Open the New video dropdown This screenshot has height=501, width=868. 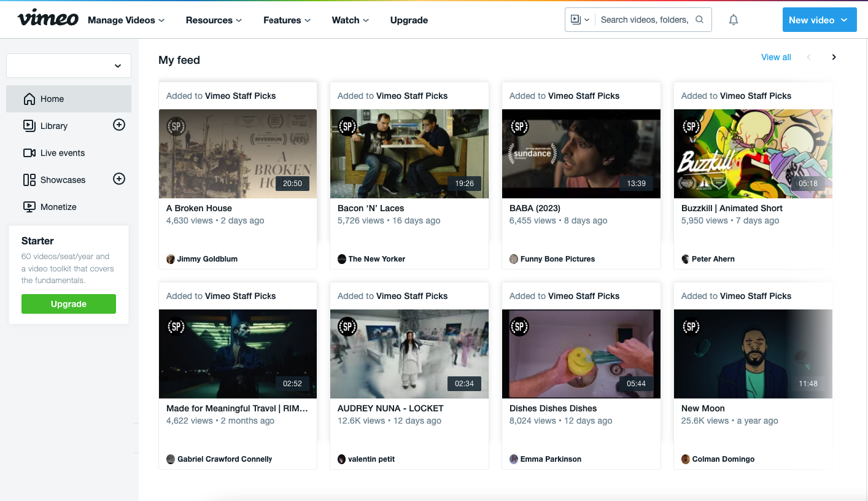819,20
